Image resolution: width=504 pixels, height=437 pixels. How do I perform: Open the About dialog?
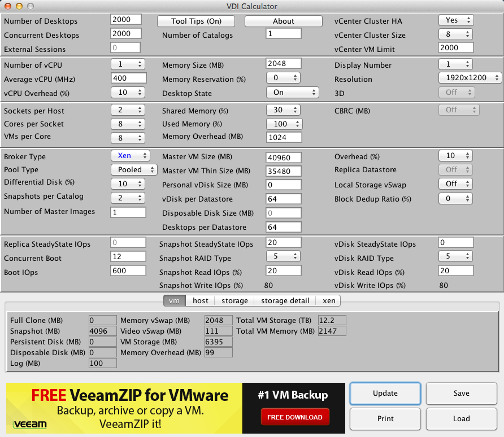[x=284, y=21]
